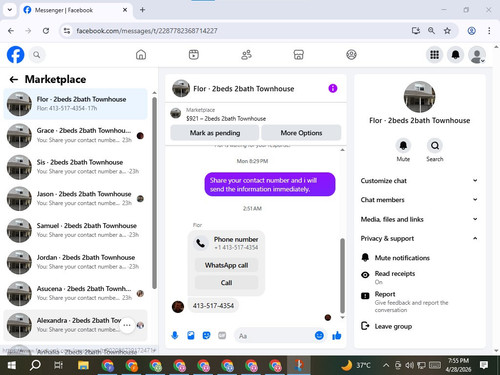This screenshot has width=500, height=375.
Task: Open the Windows notification center
Action: (484, 365)
